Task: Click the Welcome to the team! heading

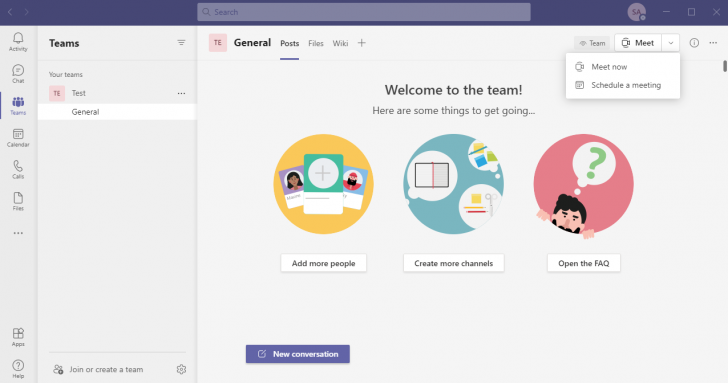Action: 454,90
